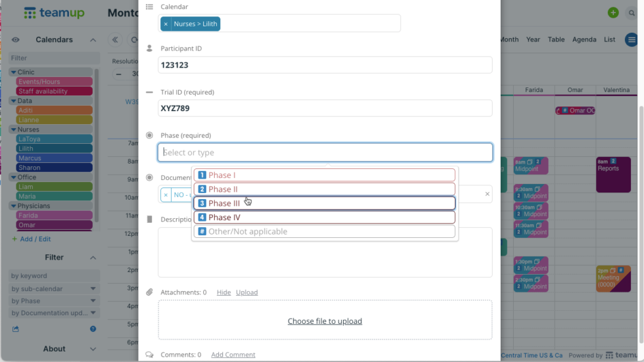The width and height of the screenshot is (644, 362).
Task: Click the double-arrow previous button
Action: pos(116,40)
